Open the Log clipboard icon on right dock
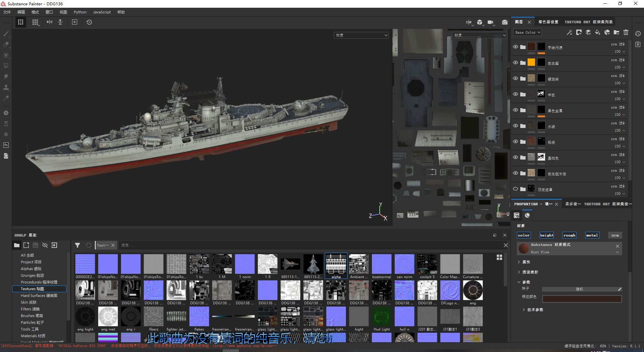This screenshot has width=644, height=352. [x=638, y=44]
